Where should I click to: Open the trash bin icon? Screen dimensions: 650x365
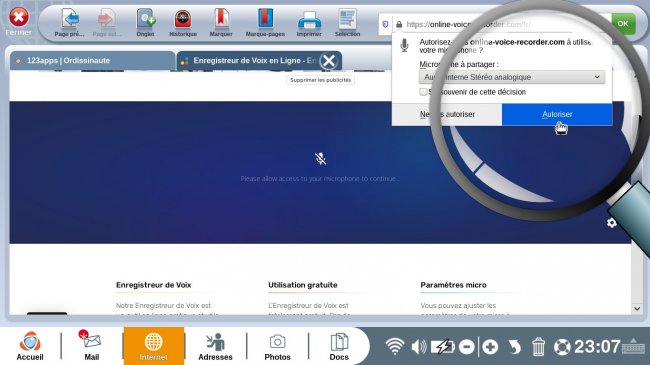pos(538,346)
